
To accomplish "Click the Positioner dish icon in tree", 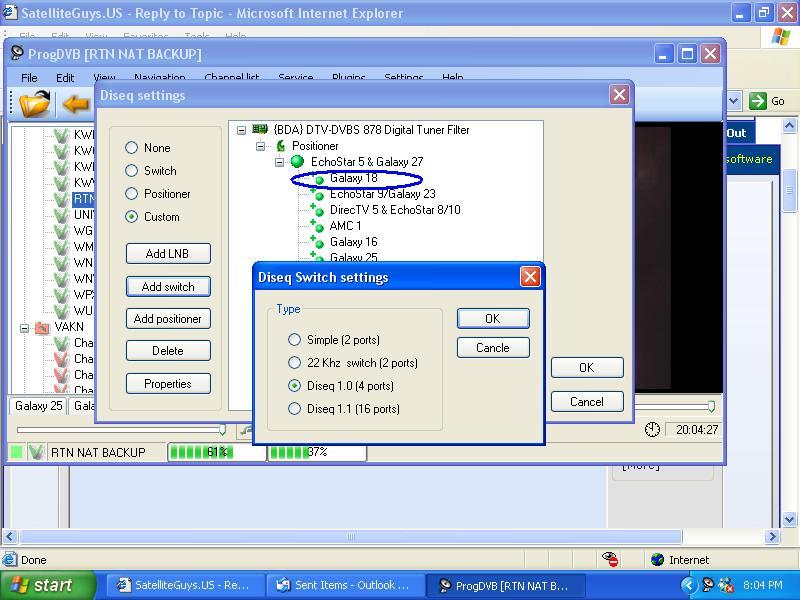I will coord(281,146).
